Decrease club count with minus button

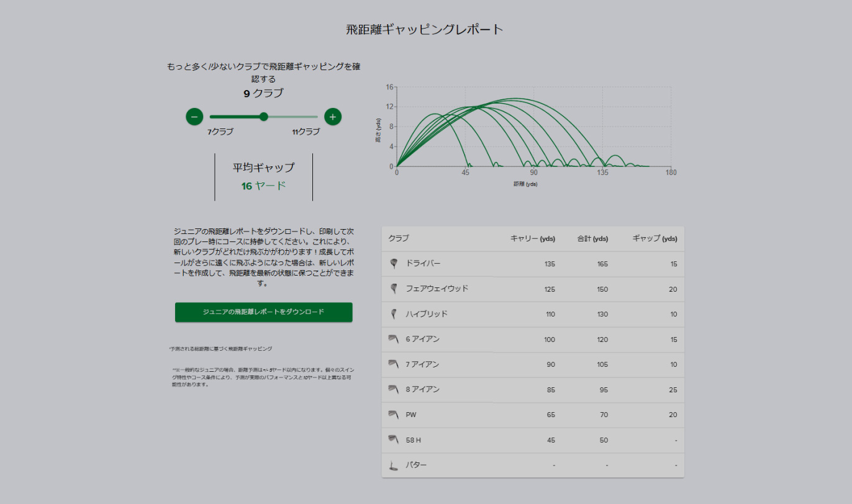pyautogui.click(x=194, y=117)
